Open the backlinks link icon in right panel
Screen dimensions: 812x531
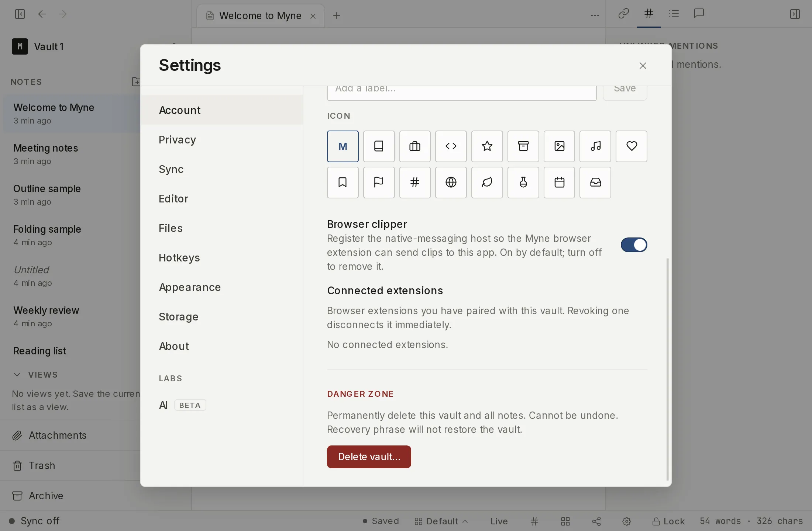pyautogui.click(x=624, y=14)
